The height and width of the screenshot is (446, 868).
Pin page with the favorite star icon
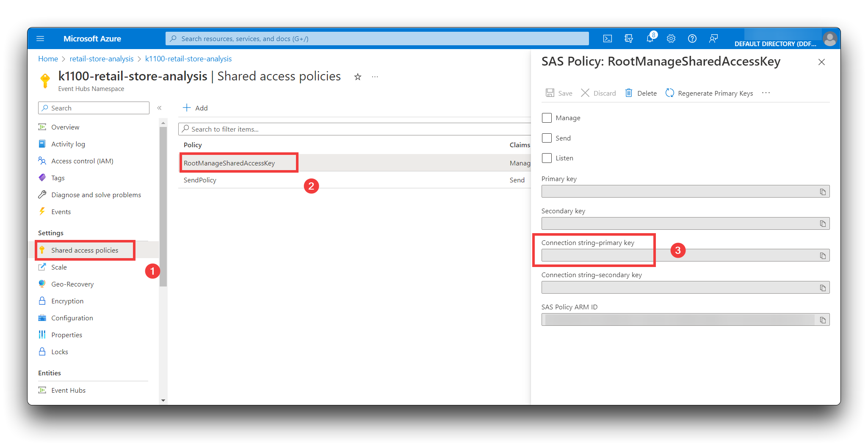(358, 77)
